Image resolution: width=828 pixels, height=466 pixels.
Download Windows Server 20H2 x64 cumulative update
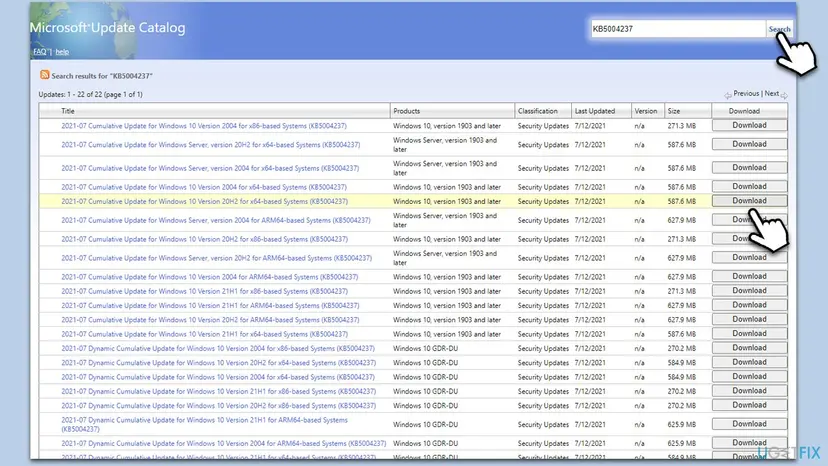pyautogui.click(x=749, y=144)
